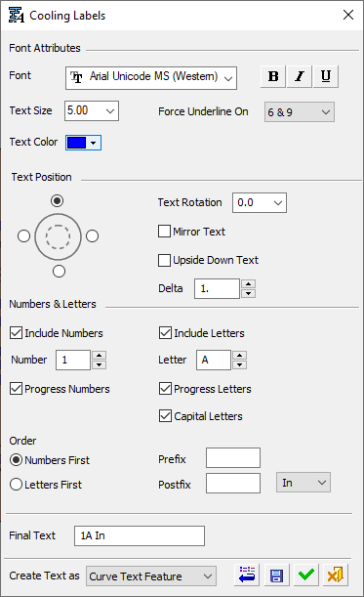Click the blue save settings icon
The image size is (364, 597).
tap(276, 575)
